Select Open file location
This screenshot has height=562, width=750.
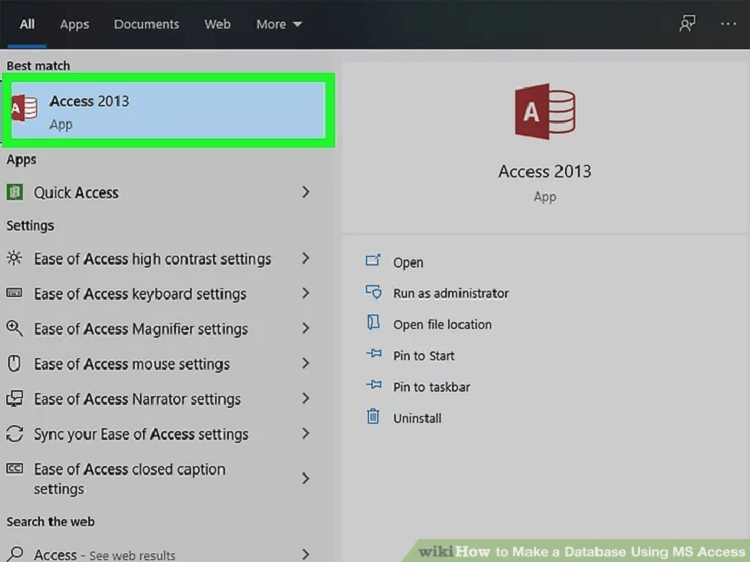(442, 324)
